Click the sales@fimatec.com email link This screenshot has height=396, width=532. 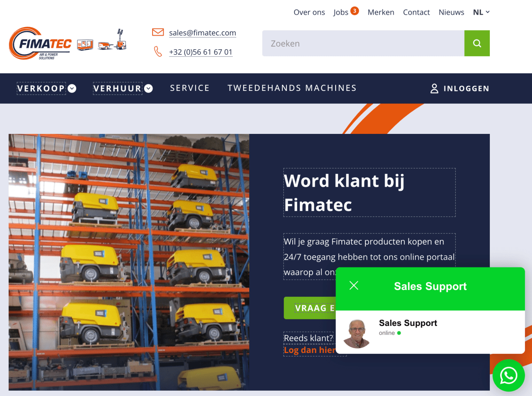coord(203,32)
